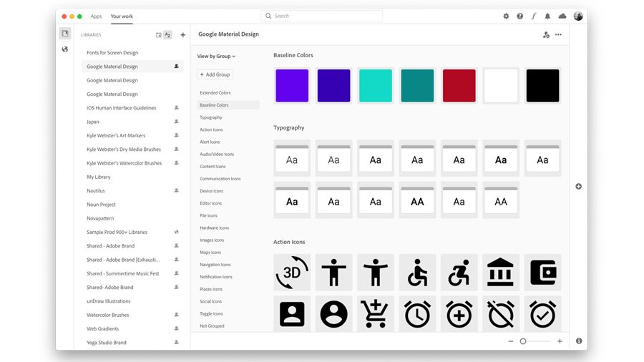This screenshot has height=362, width=644.
Task: Select the account box icon
Action: 292,314
